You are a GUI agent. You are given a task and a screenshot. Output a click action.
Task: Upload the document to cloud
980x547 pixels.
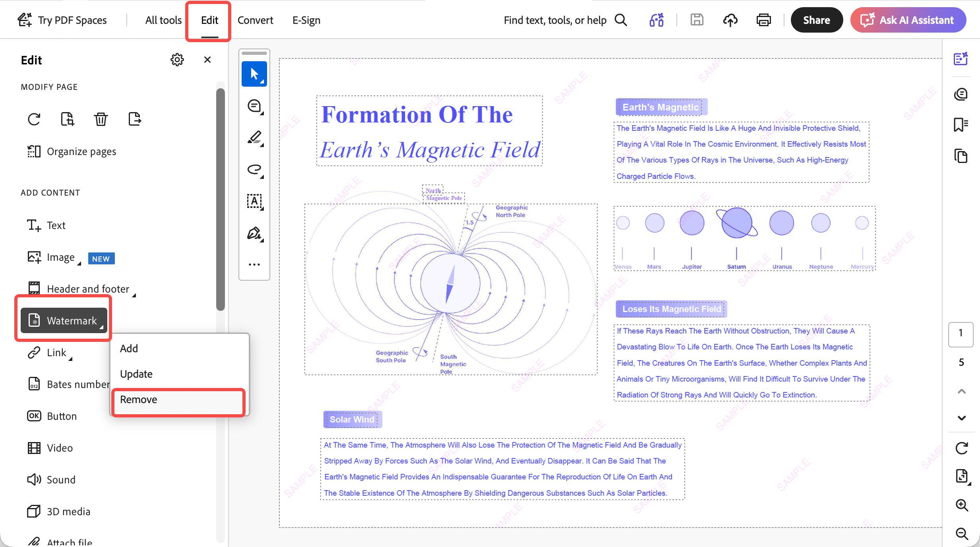coord(730,20)
